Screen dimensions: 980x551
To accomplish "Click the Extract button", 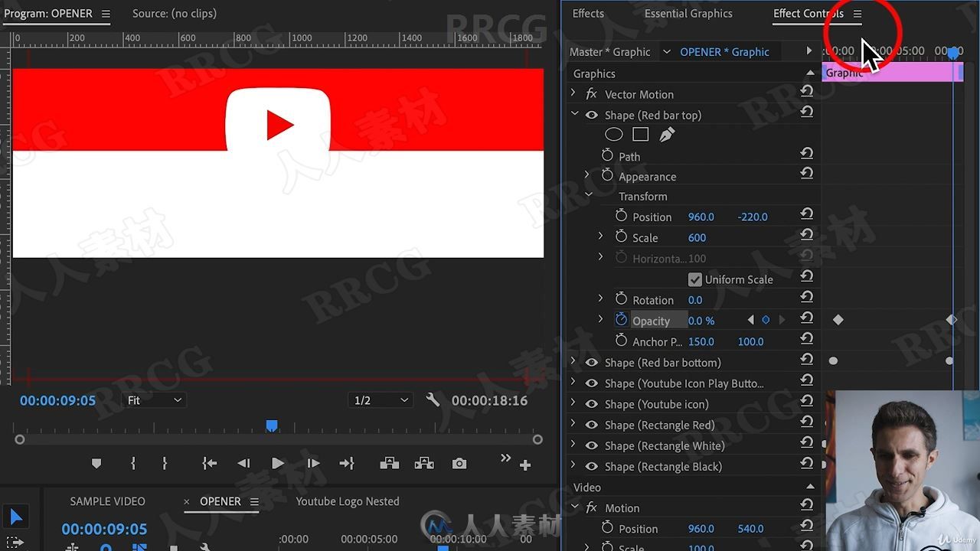I will coord(424,464).
